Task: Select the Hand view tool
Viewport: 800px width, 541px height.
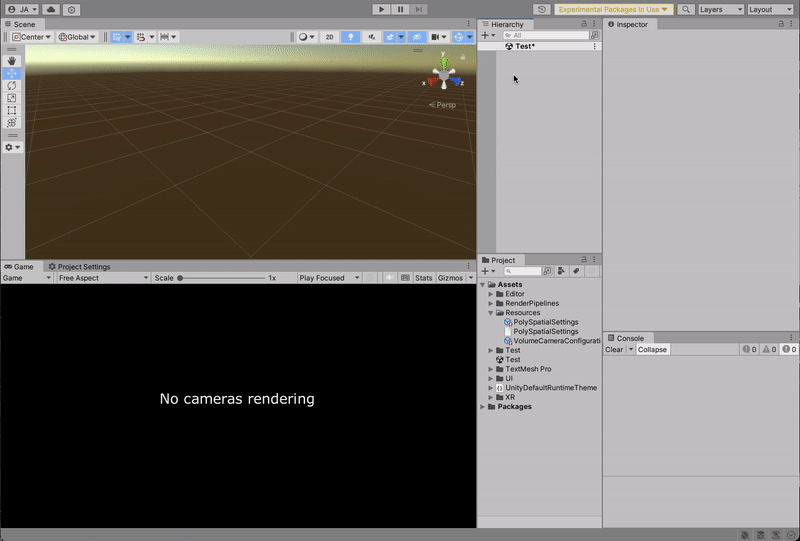Action: coord(12,61)
